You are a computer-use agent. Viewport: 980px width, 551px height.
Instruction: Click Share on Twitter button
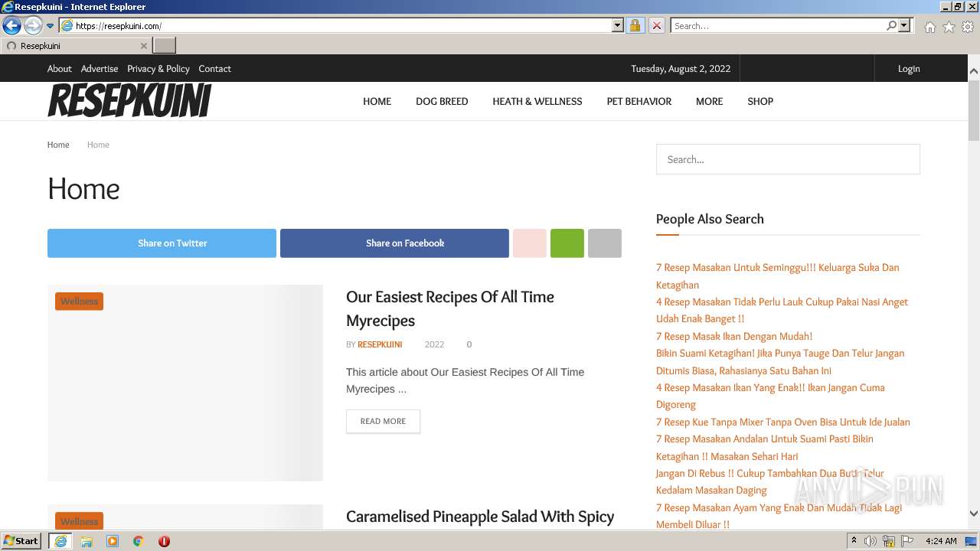coord(162,243)
